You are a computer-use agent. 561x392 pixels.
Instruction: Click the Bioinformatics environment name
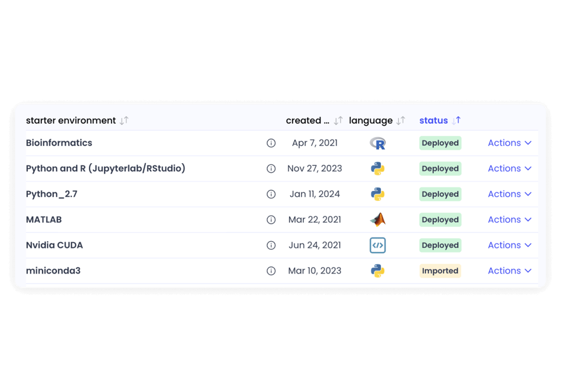click(x=59, y=143)
